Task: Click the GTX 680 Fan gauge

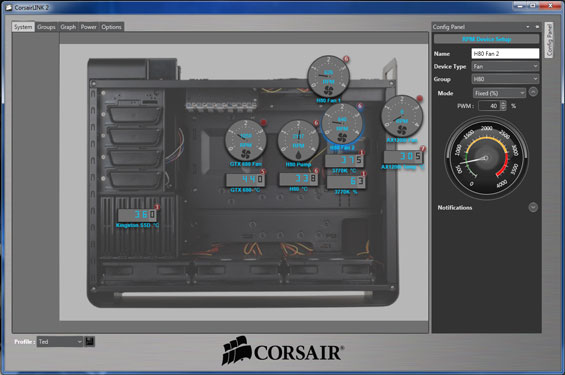Action: click(x=246, y=140)
